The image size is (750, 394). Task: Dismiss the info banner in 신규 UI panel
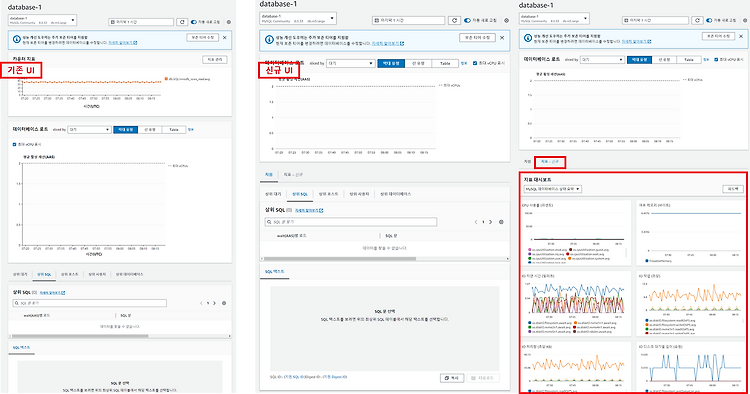[x=502, y=37]
